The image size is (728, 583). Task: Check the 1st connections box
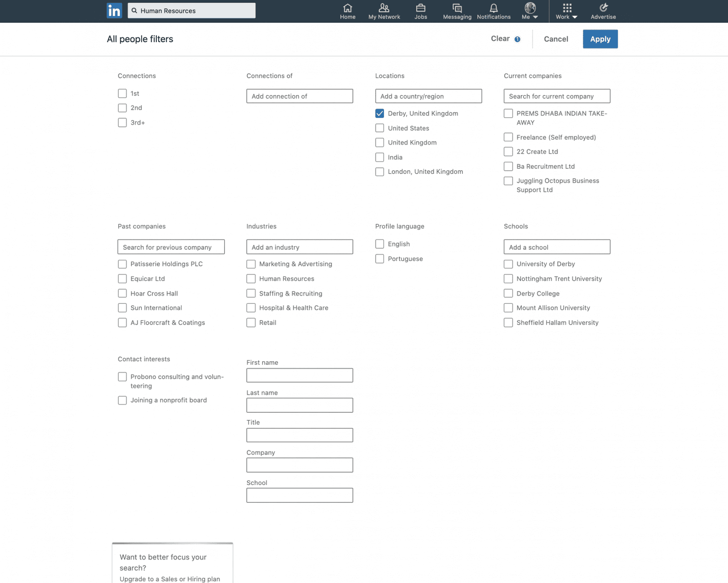point(122,93)
